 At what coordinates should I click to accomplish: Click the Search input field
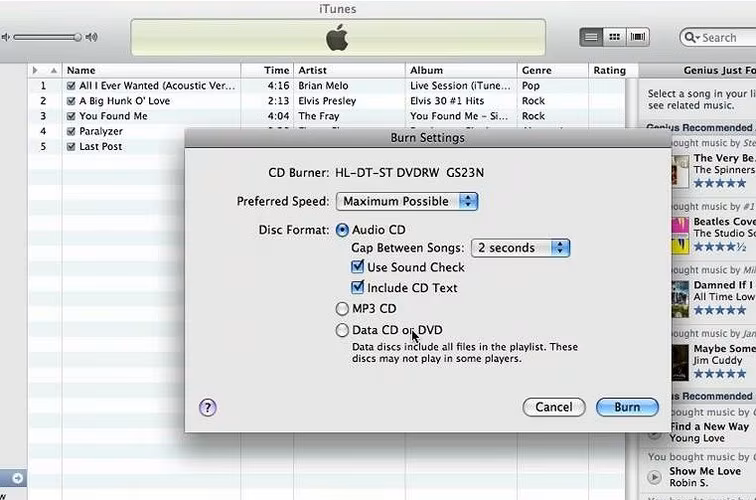pos(719,38)
